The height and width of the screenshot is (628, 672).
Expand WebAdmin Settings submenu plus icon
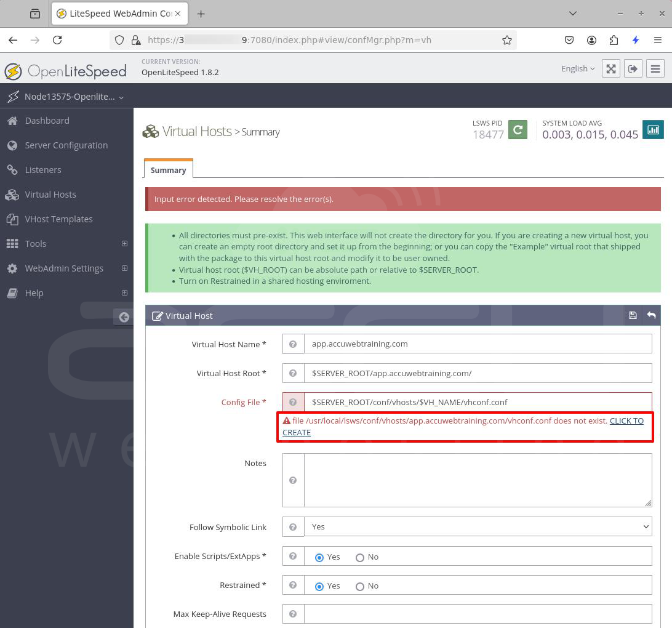point(124,268)
